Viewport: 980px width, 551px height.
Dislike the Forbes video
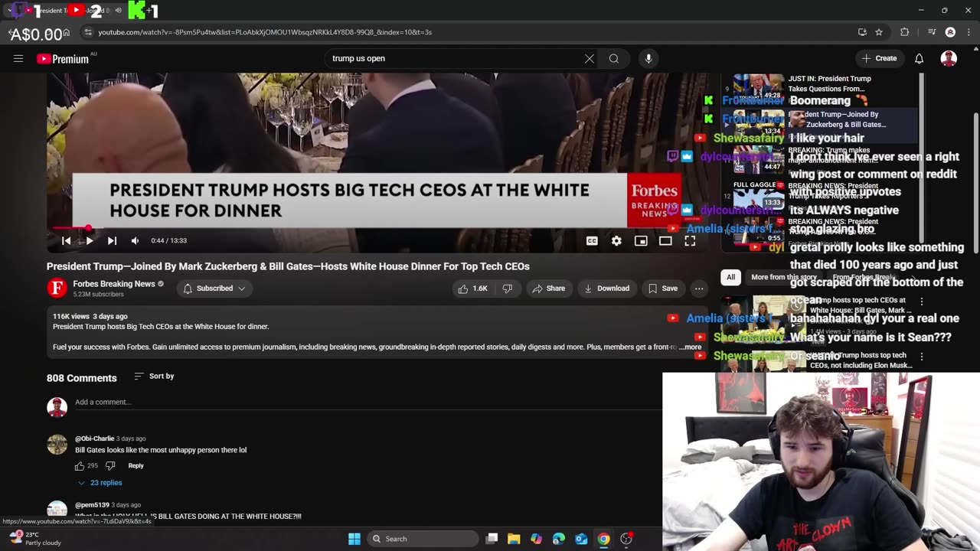[508, 289]
